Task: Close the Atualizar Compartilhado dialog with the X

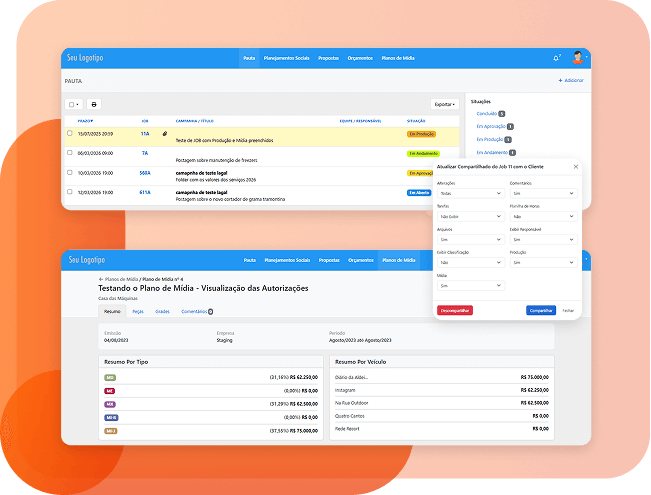Action: (575, 166)
